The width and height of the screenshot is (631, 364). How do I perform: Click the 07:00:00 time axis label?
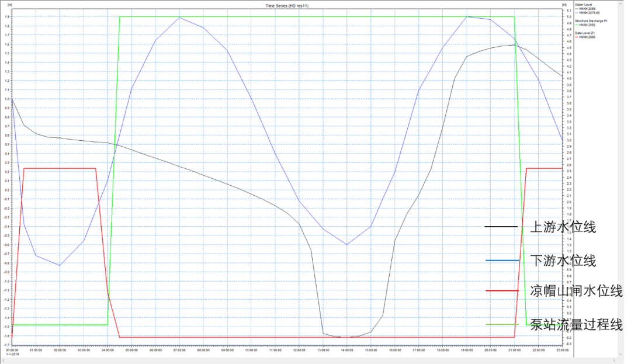pos(179,351)
